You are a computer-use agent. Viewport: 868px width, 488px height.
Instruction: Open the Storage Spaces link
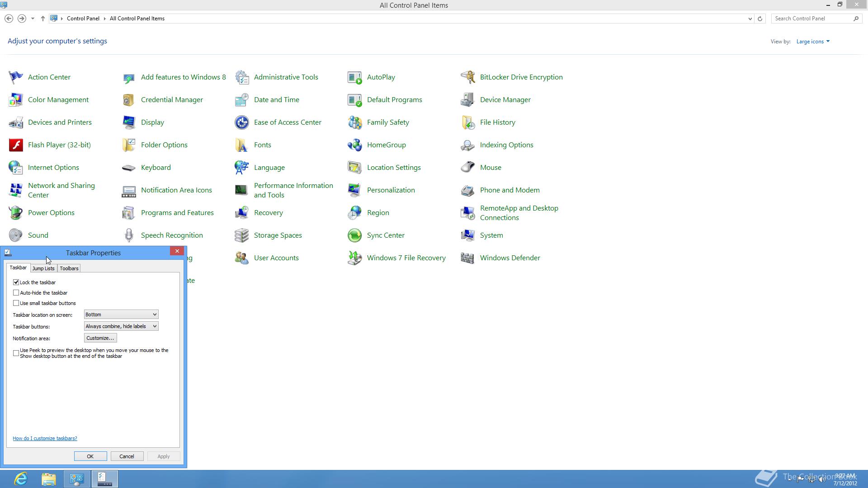click(x=278, y=235)
